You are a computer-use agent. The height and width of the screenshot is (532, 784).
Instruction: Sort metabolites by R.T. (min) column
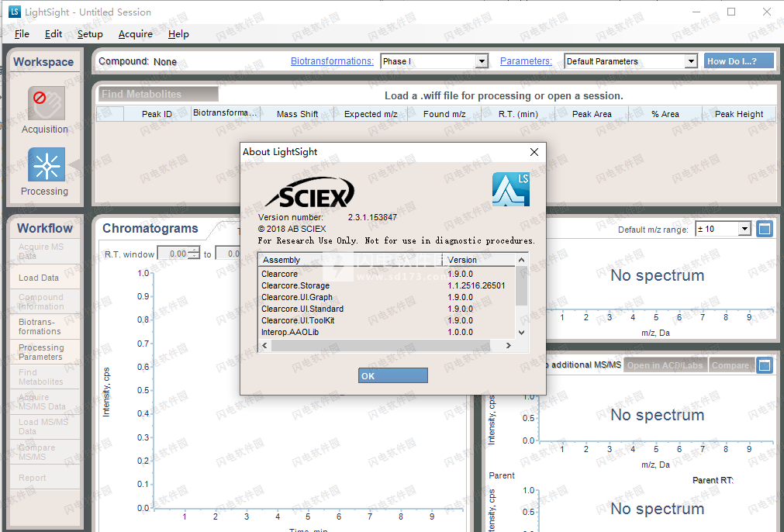point(518,114)
